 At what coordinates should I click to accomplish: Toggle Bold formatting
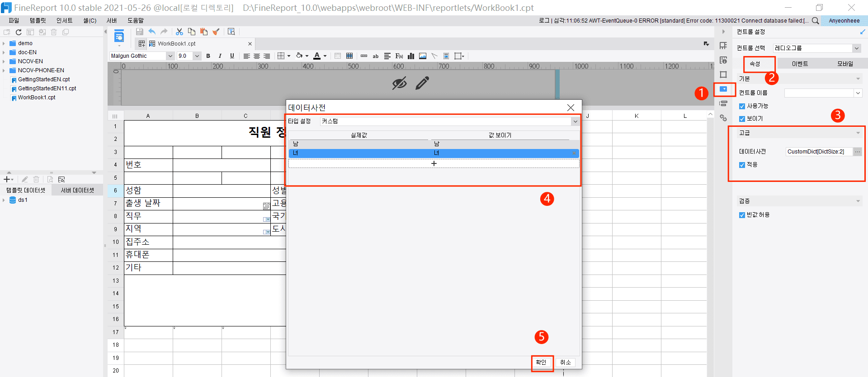pos(208,56)
